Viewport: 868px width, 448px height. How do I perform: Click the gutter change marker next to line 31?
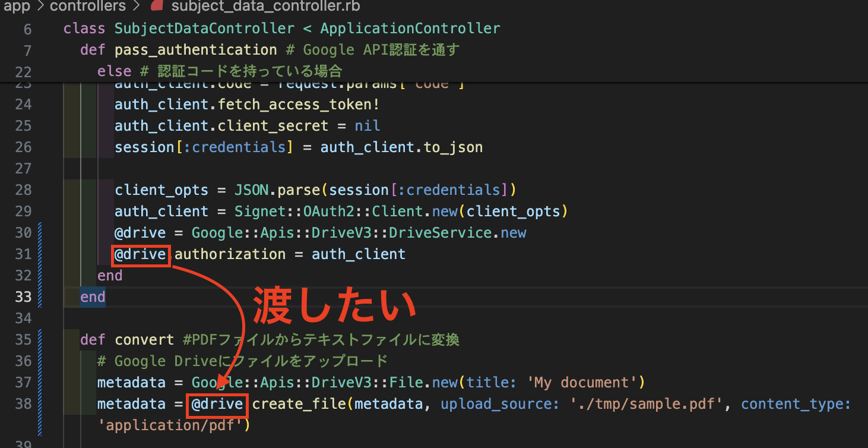[x=40, y=254]
